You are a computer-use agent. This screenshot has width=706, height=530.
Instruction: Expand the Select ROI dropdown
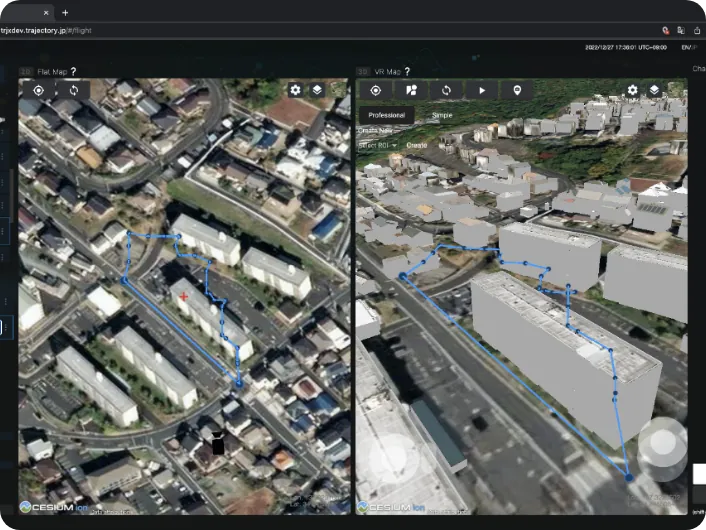pos(377,145)
